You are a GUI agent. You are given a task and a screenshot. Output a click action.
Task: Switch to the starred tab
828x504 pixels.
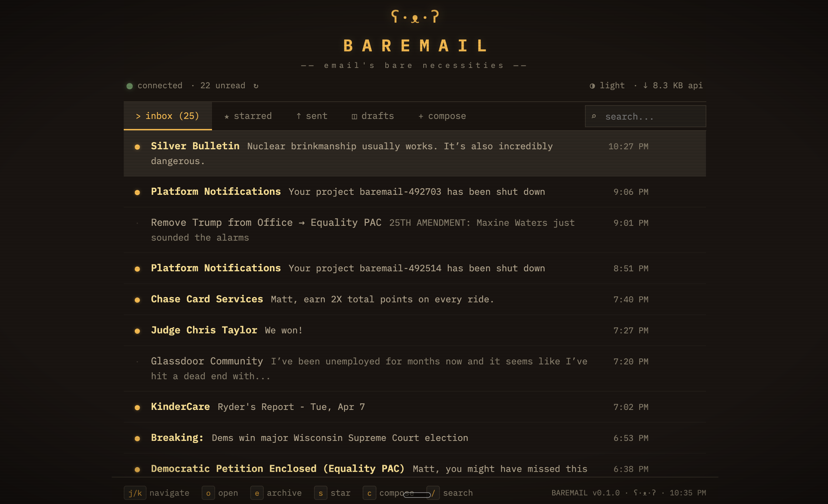pyautogui.click(x=248, y=116)
